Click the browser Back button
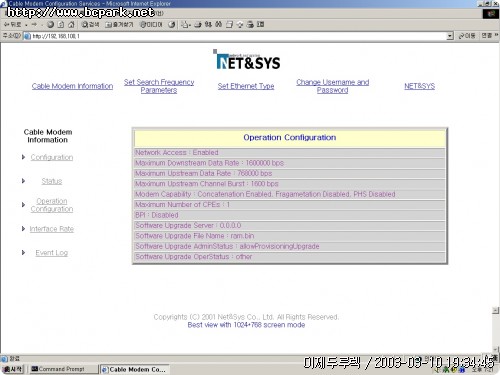500x375 pixels. click(x=12, y=25)
